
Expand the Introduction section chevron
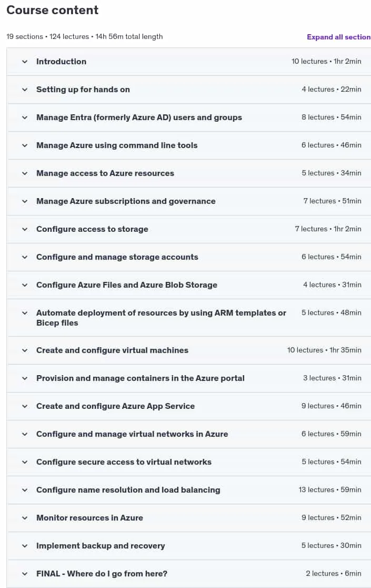[25, 62]
